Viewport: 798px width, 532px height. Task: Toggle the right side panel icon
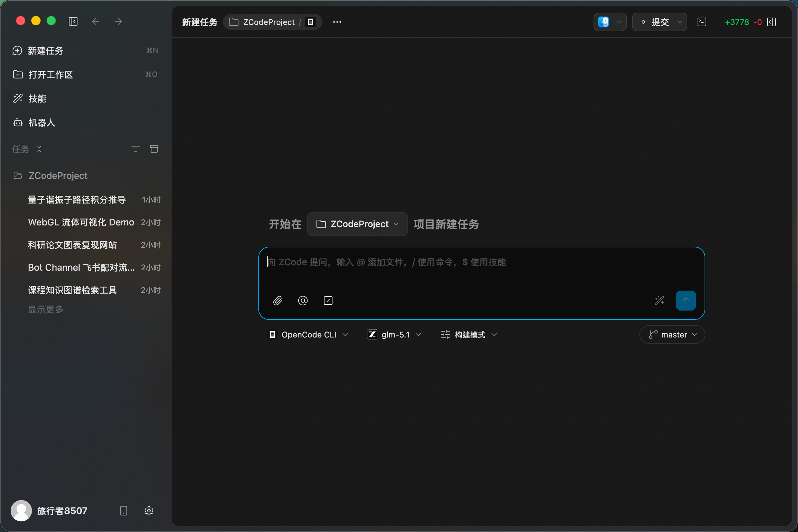771,22
